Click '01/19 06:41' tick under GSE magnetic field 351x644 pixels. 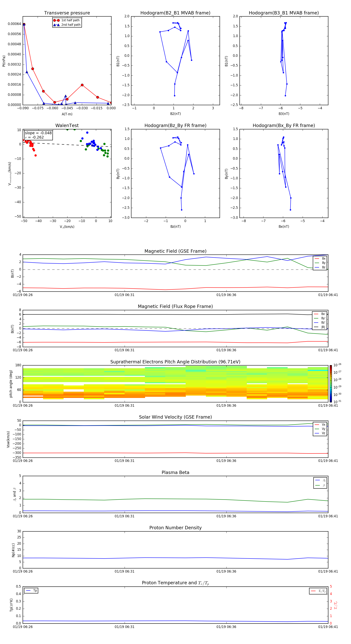pos(328,295)
